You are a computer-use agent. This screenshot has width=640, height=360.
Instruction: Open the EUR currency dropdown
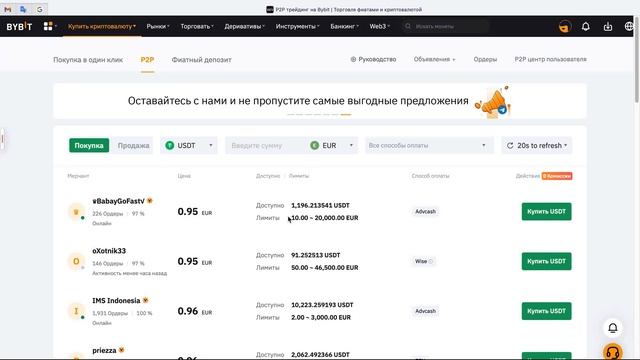point(332,145)
